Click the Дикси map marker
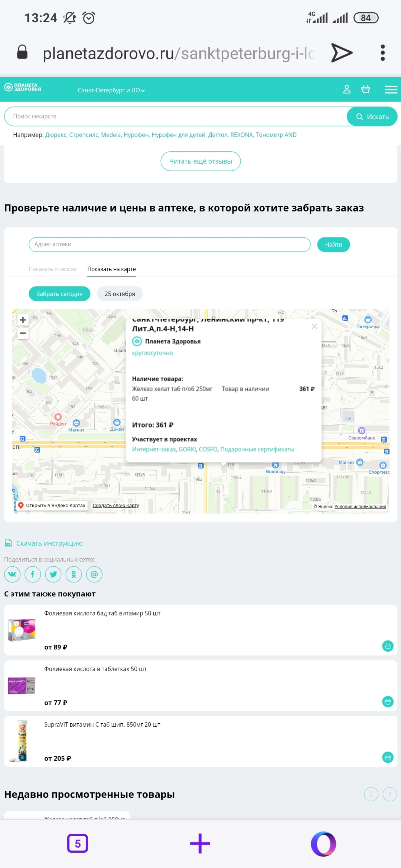 117,422
